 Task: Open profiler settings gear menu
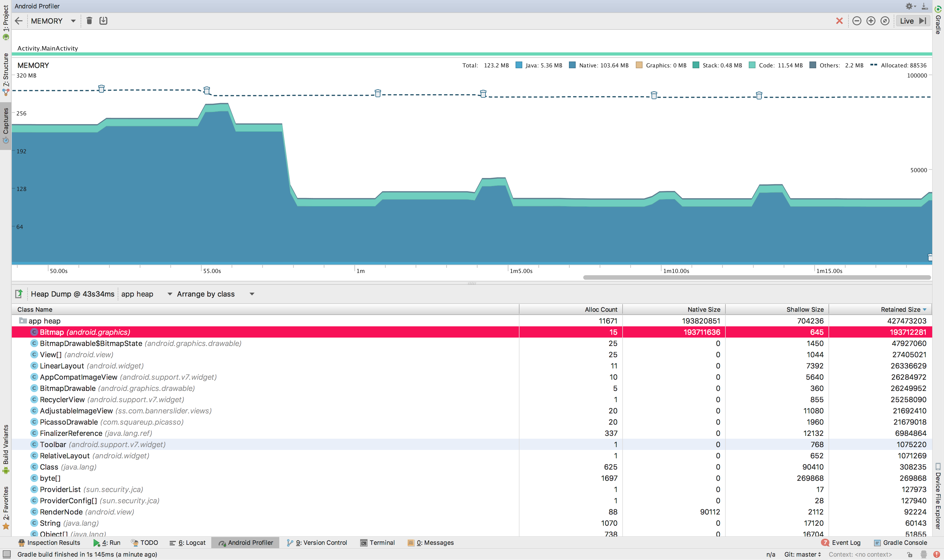910,6
